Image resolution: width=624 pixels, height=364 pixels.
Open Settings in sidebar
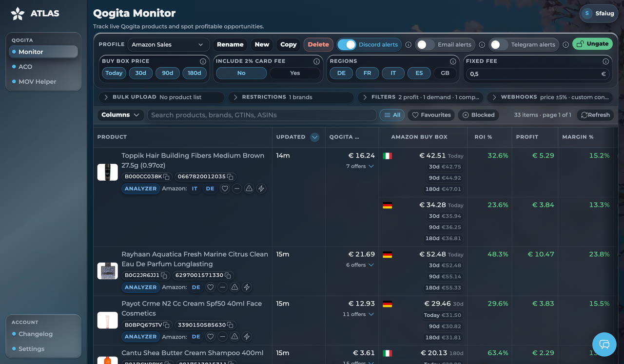coord(43,349)
